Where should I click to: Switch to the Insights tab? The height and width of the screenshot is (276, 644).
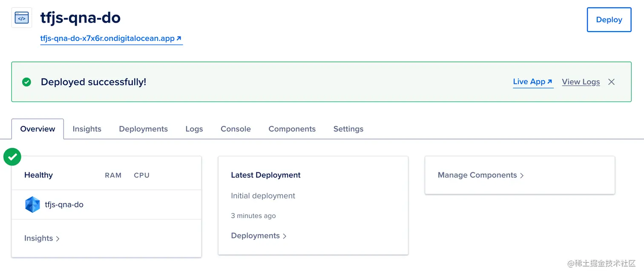point(87,129)
